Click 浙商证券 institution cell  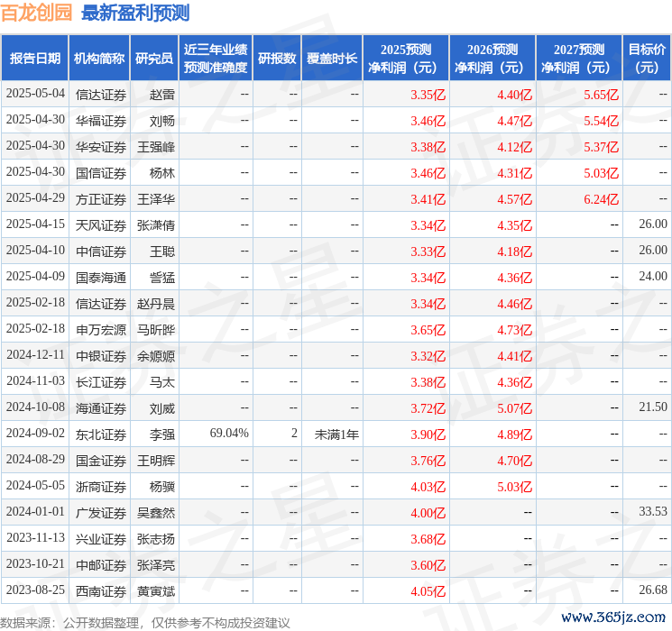tap(101, 487)
